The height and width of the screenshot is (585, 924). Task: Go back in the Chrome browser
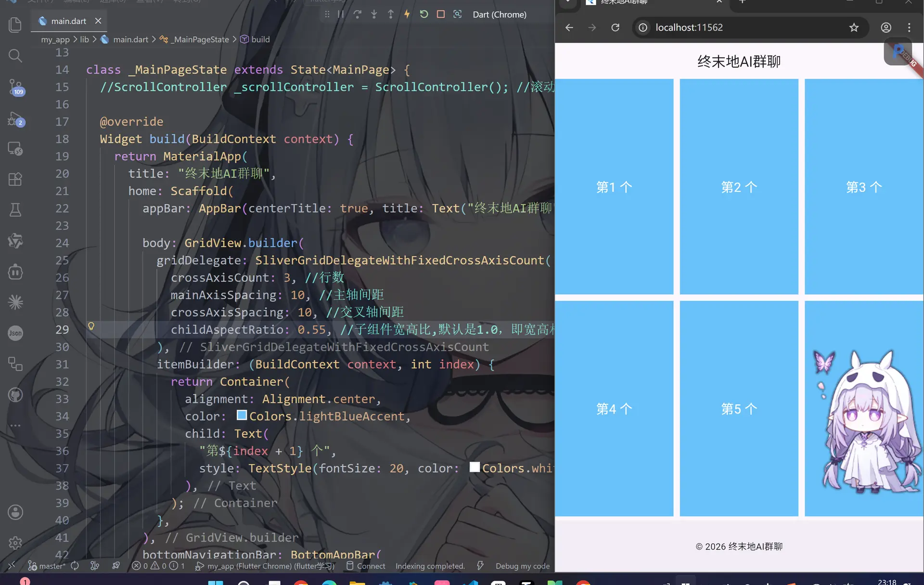pyautogui.click(x=569, y=27)
